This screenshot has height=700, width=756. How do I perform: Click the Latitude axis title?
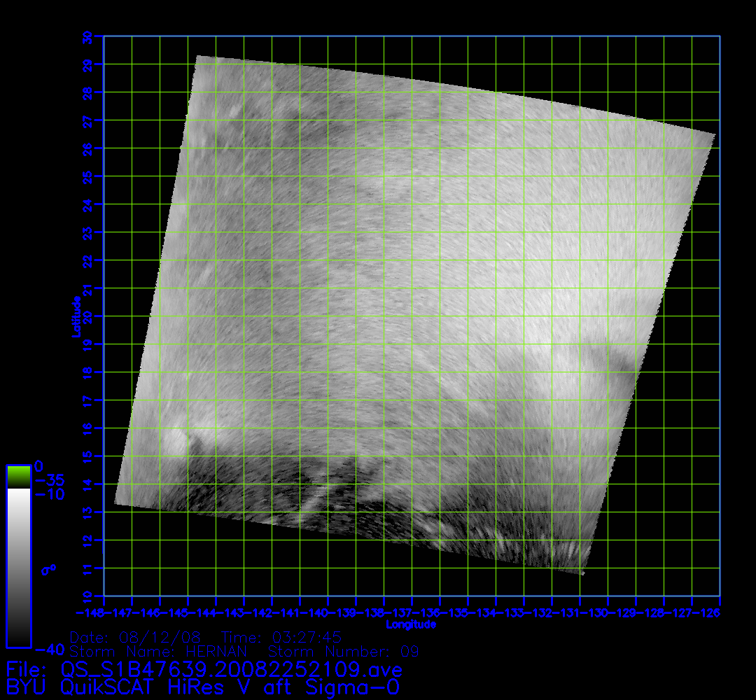(74, 316)
